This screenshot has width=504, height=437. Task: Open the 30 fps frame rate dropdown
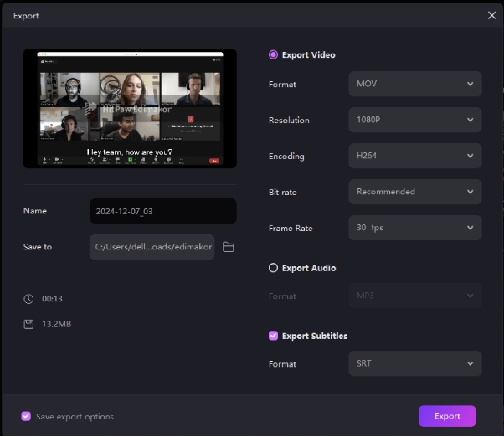tap(414, 228)
